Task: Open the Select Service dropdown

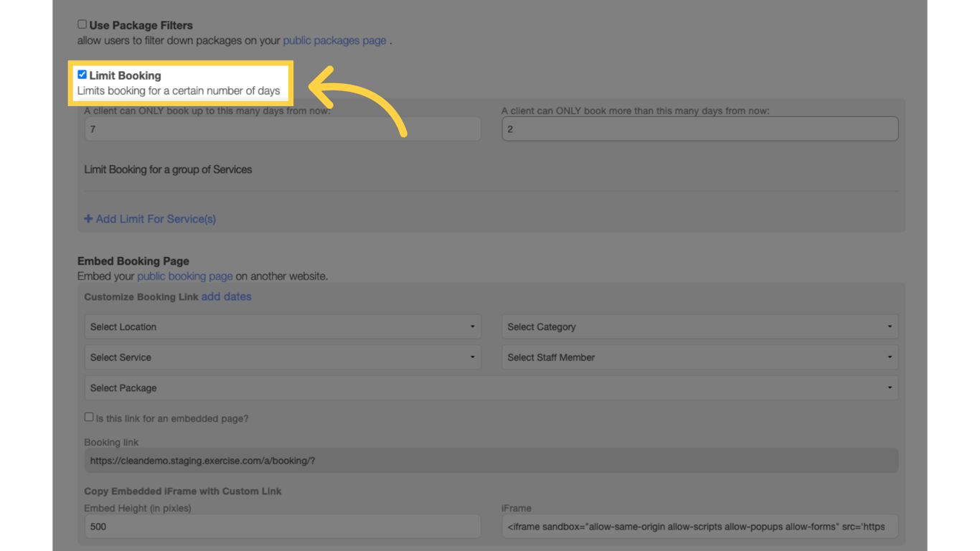Action: [283, 357]
